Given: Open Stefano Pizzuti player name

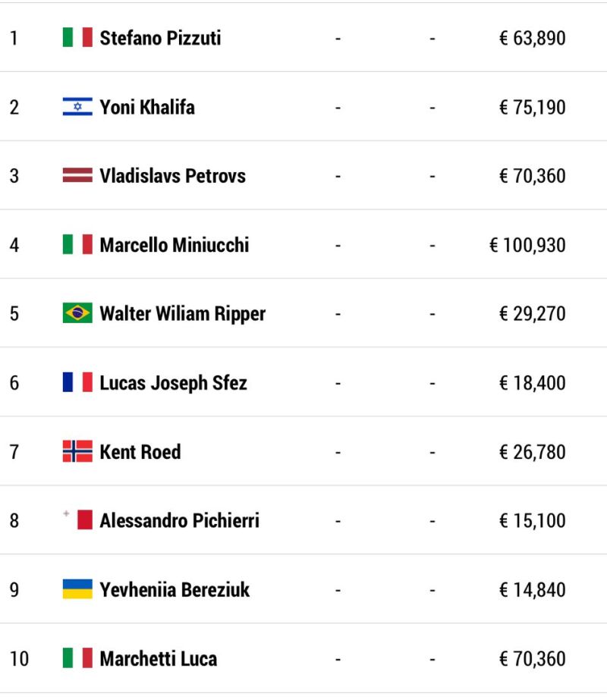Looking at the screenshot, I should (160, 38).
